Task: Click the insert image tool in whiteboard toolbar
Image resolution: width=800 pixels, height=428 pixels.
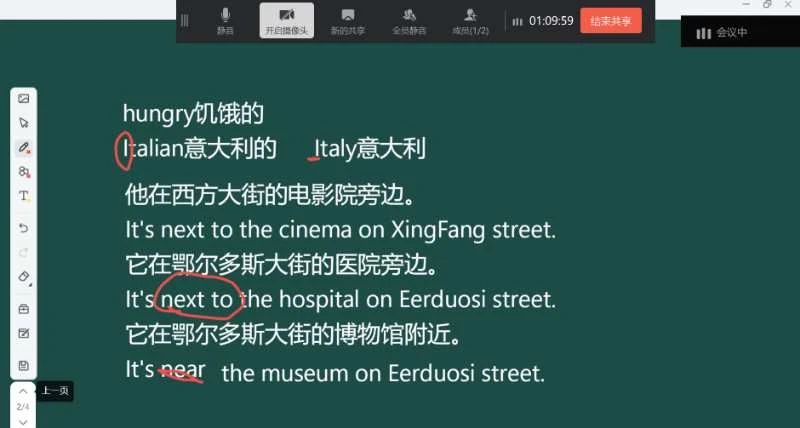Action: (x=24, y=99)
